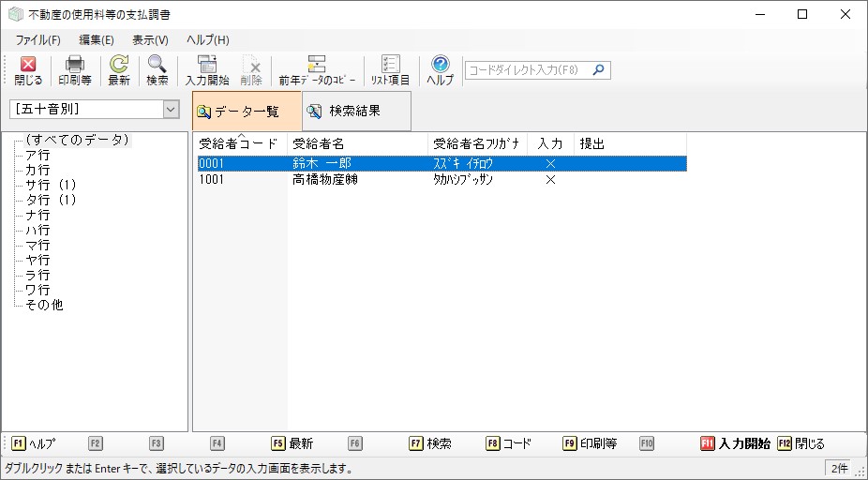Select the 高橋物産 row in list
The image size is (868, 480).
click(325, 179)
